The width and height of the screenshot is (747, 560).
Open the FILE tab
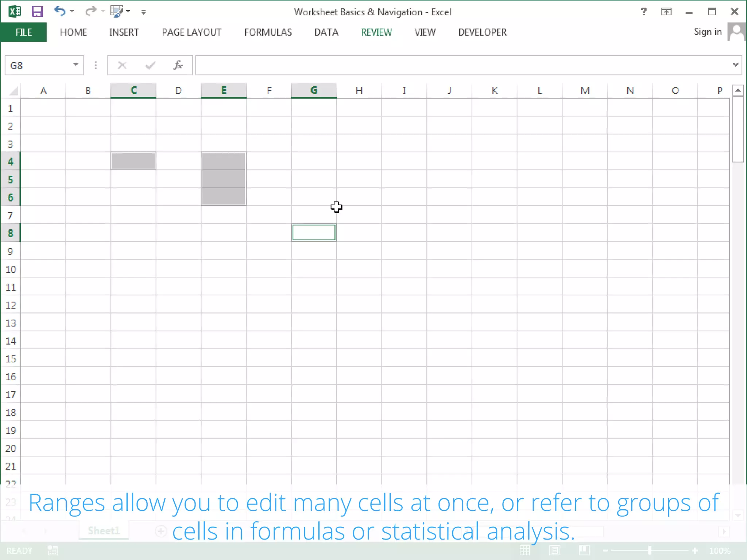click(x=24, y=32)
